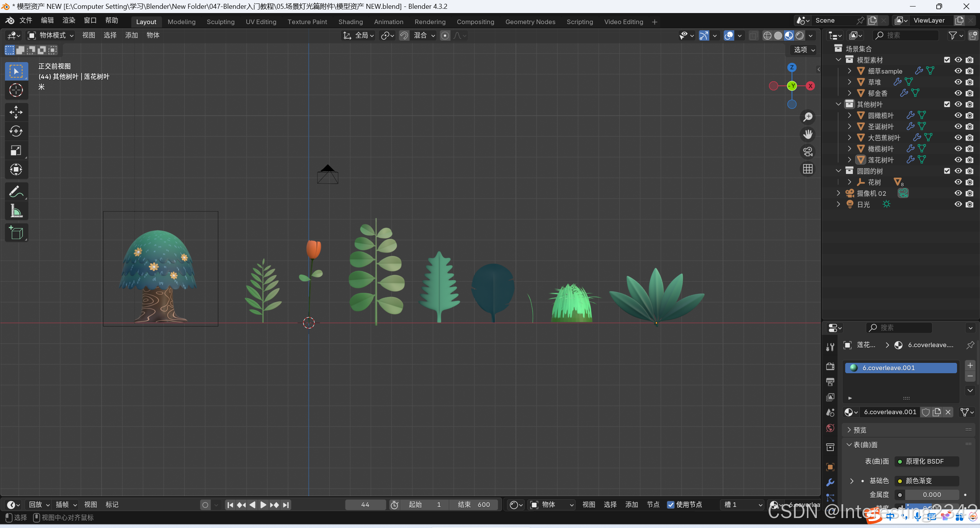Open the 物体模式 mode dropdown
Screen dimensions: 980x528
click(x=51, y=35)
